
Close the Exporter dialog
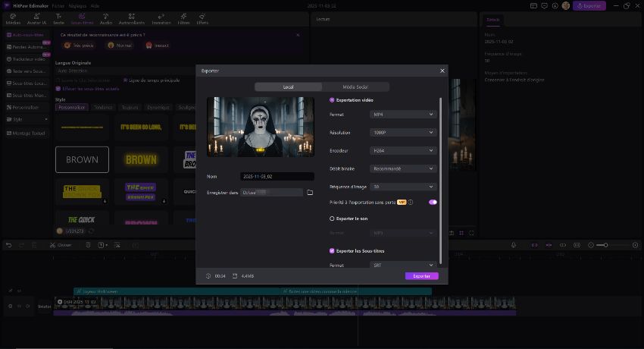442,71
